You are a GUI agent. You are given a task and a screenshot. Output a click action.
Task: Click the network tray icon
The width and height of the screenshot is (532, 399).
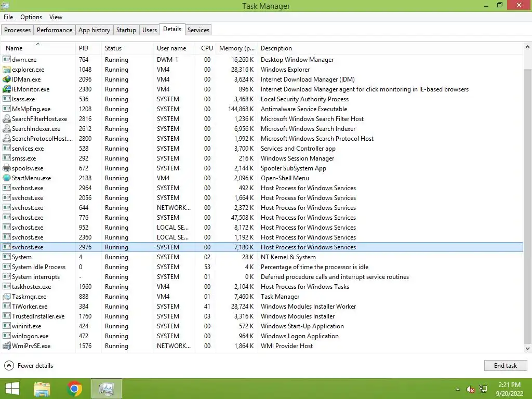pos(483,389)
